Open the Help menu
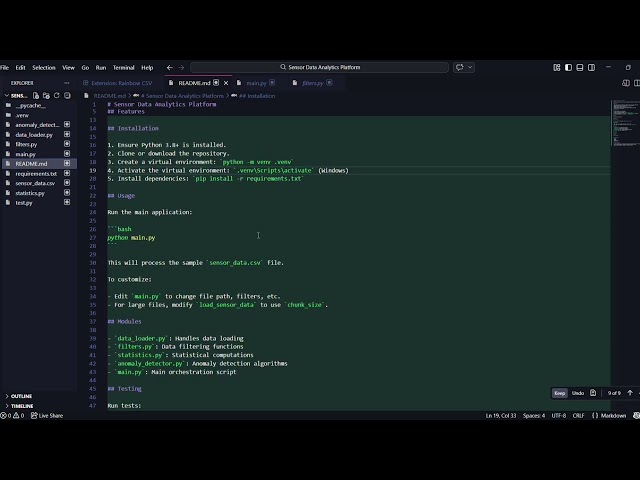 point(147,67)
